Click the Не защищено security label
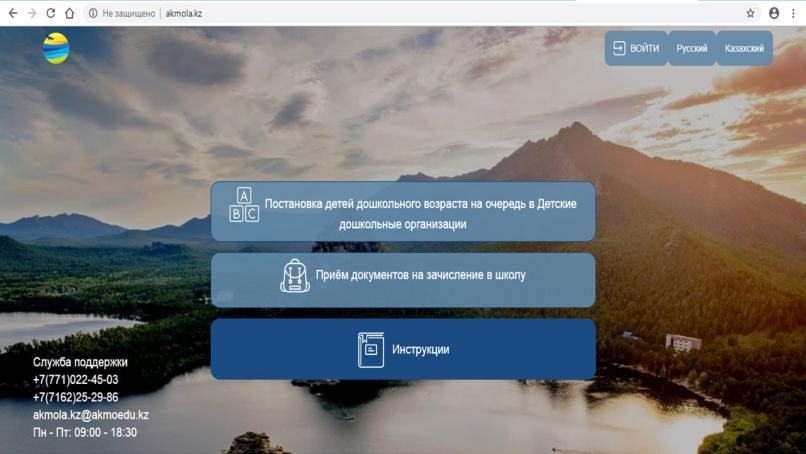Viewport: 806px width, 454px height. pyautogui.click(x=129, y=13)
